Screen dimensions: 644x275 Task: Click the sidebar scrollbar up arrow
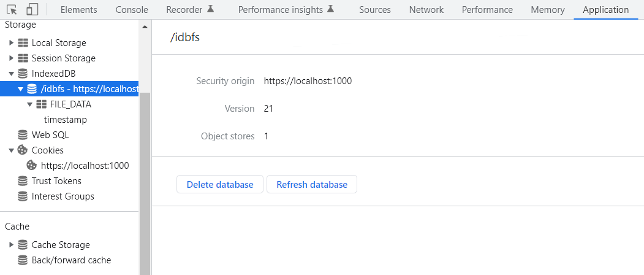145,28
